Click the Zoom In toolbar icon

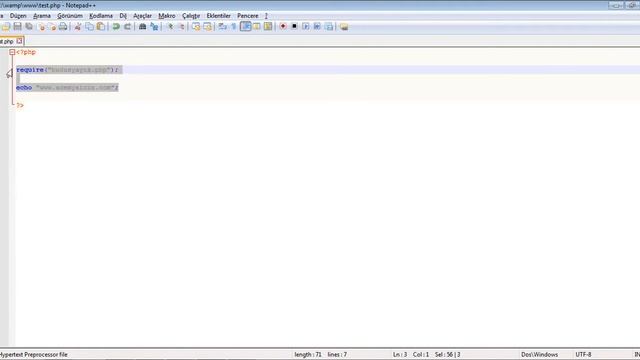coord(170,27)
